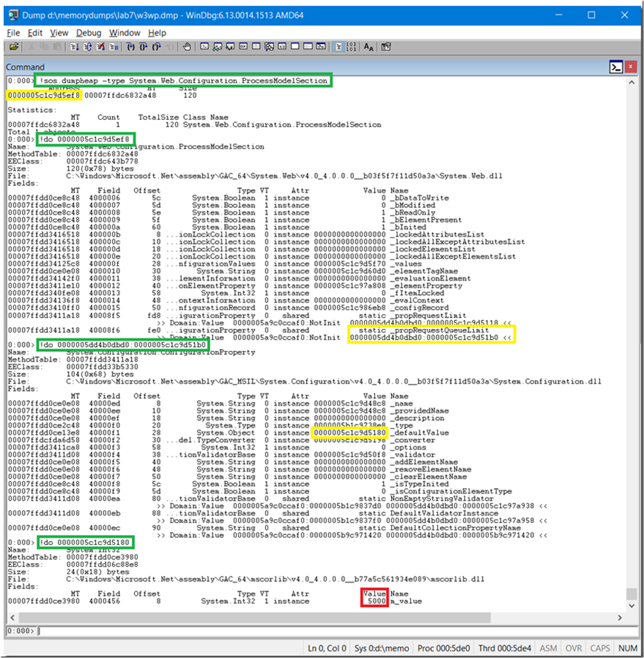Click the hand breakpoint toolbar icon
644x658 pixels.
point(187,47)
